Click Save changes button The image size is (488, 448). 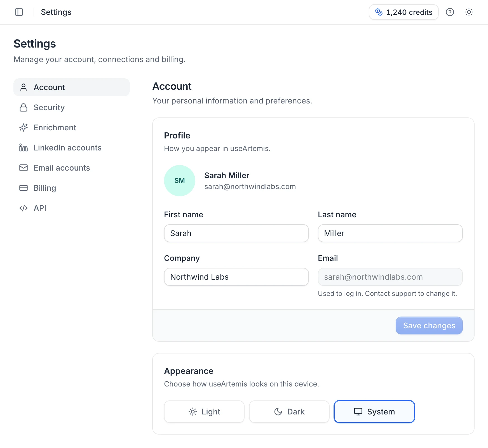(429, 326)
